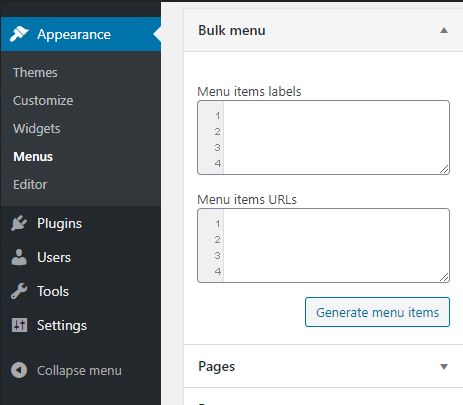The height and width of the screenshot is (405, 463).
Task: Click the Tools wrench icon
Action: pyautogui.click(x=19, y=291)
